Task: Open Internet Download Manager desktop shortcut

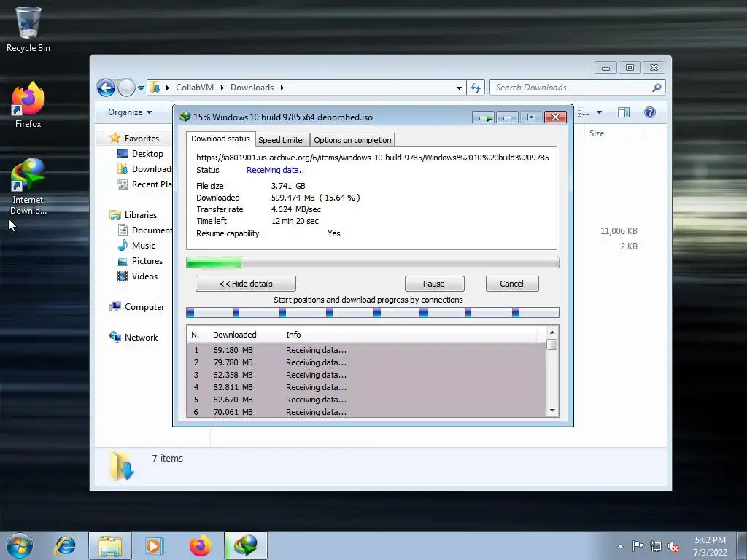Action: (28, 187)
